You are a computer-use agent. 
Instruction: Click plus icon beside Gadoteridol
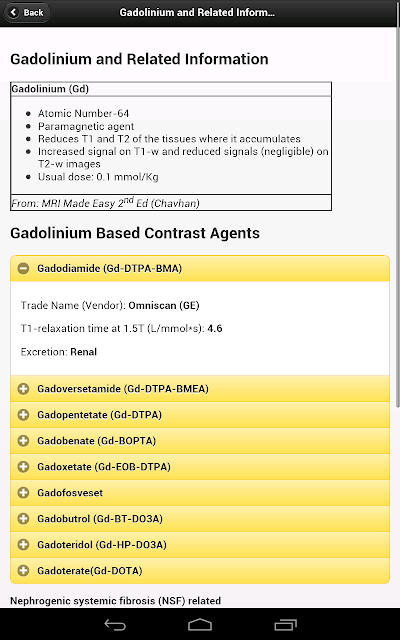pos(24,544)
